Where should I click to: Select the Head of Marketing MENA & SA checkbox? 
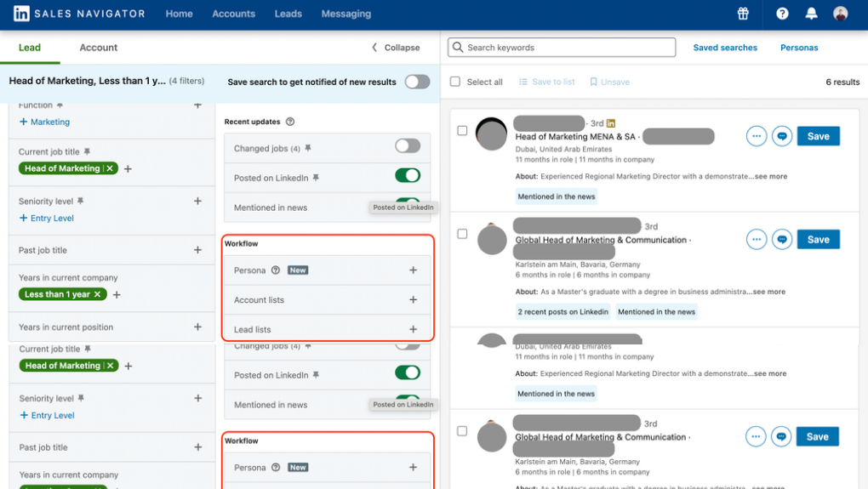point(462,131)
